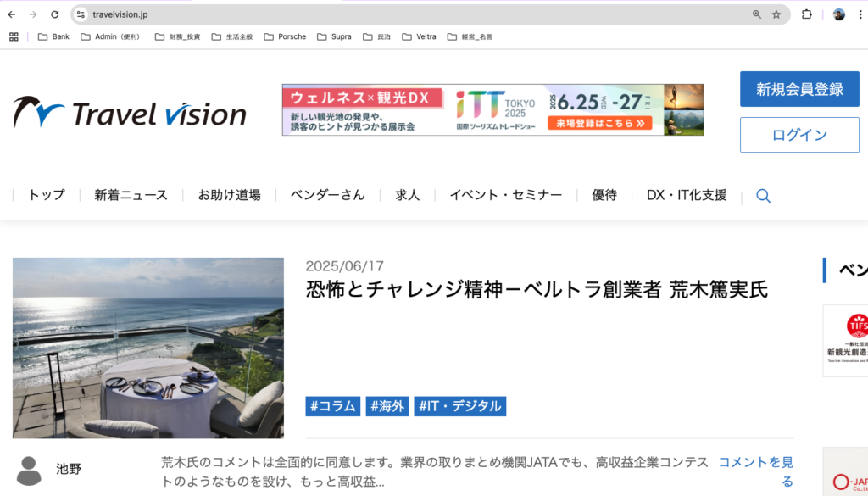Open the Chrome profile avatar
The width and height of the screenshot is (868, 496).
(839, 14)
